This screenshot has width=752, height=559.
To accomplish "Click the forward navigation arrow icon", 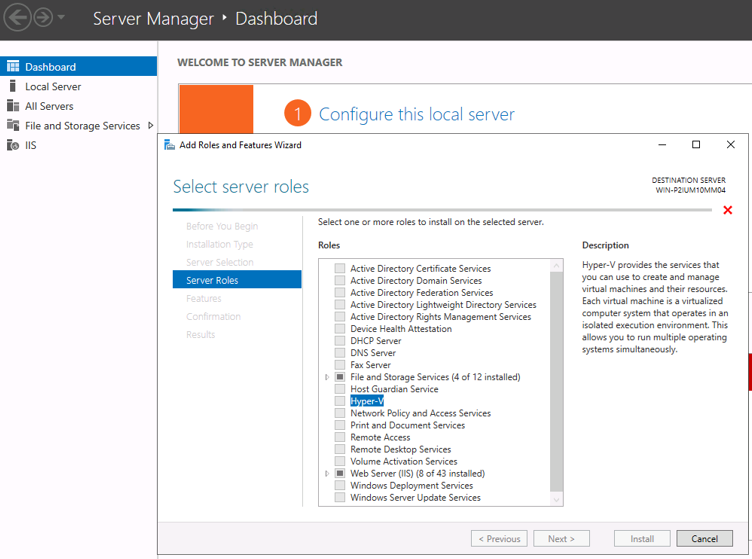I will tap(44, 18).
